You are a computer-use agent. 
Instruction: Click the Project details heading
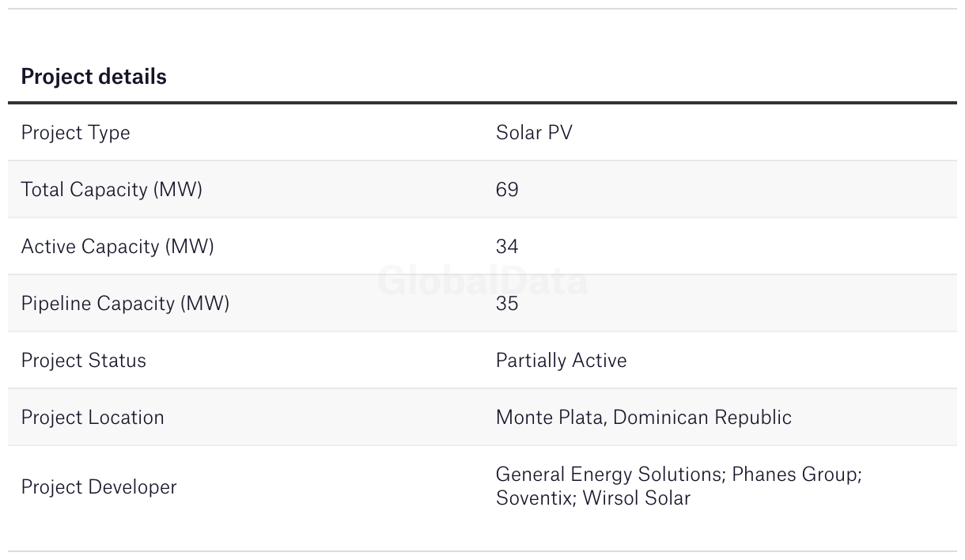[93, 77]
